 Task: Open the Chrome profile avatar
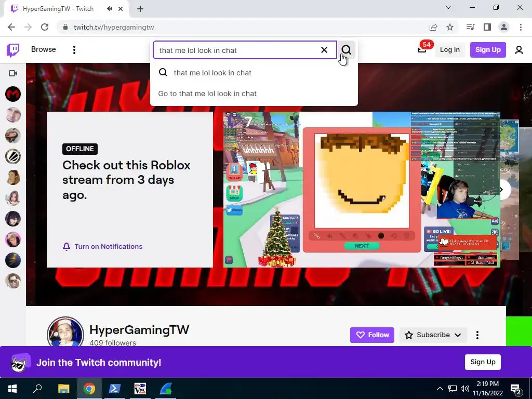(504, 27)
